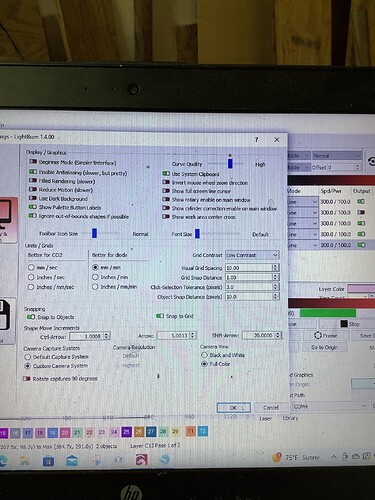Click the floppy disk file settings icon

5,315
